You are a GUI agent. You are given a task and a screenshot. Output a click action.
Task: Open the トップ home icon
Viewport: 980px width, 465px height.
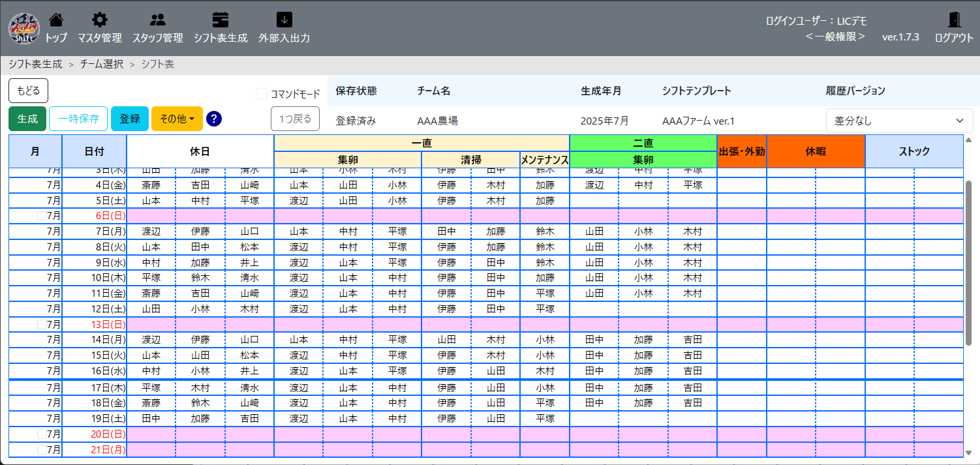point(56,19)
